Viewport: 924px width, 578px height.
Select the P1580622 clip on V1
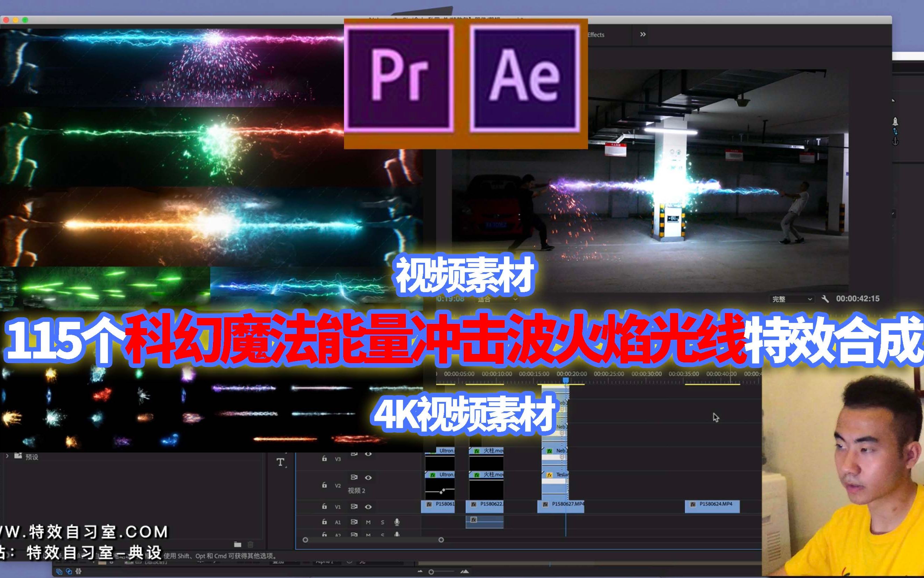484,506
